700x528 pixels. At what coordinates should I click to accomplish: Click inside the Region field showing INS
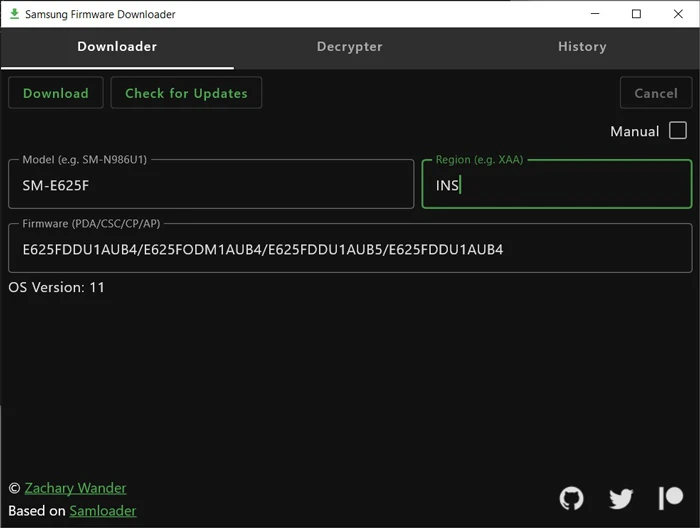click(556, 185)
